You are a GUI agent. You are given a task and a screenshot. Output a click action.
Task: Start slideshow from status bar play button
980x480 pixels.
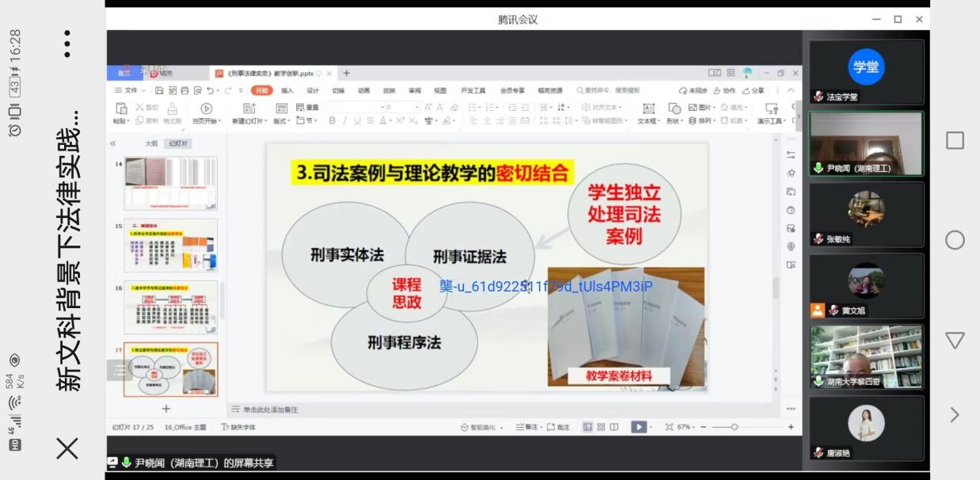click(639, 427)
